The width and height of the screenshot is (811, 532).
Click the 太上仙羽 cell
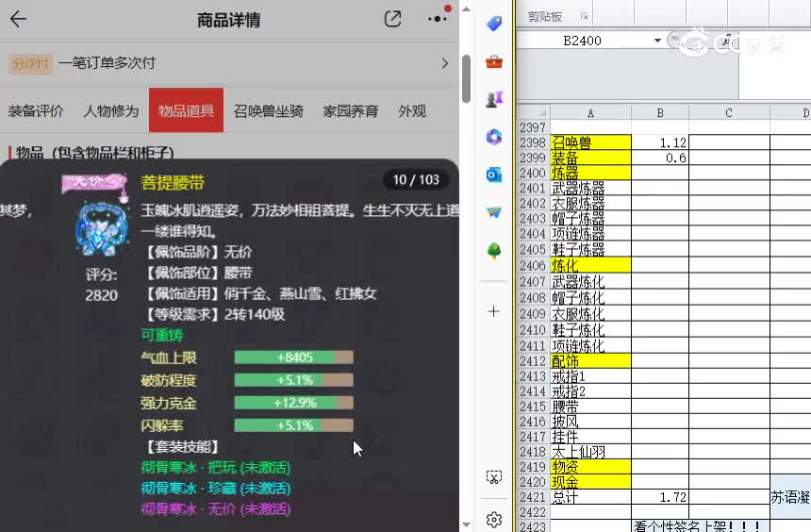[590, 452]
